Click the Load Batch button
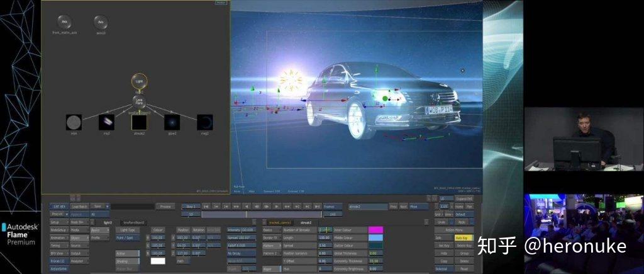This screenshot has width=644, height=274. pos(80,207)
